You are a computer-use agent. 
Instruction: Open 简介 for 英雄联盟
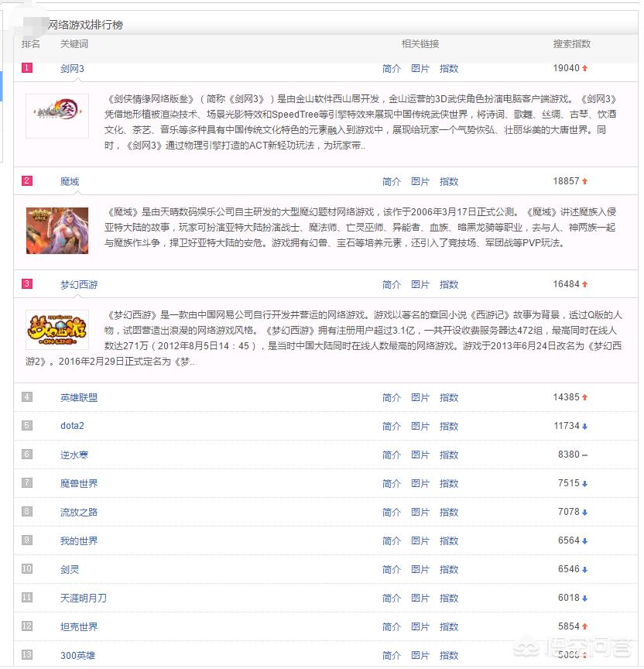click(x=392, y=398)
